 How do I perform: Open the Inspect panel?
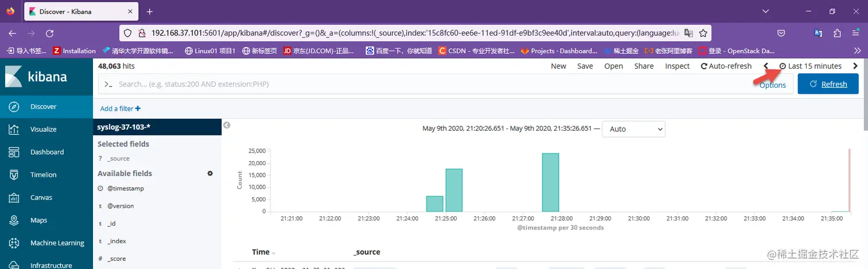click(677, 66)
